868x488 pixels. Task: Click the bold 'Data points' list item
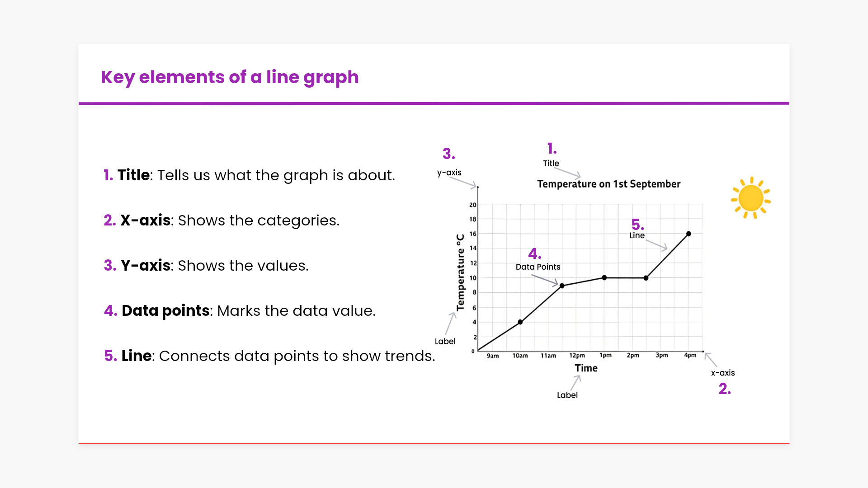click(165, 311)
